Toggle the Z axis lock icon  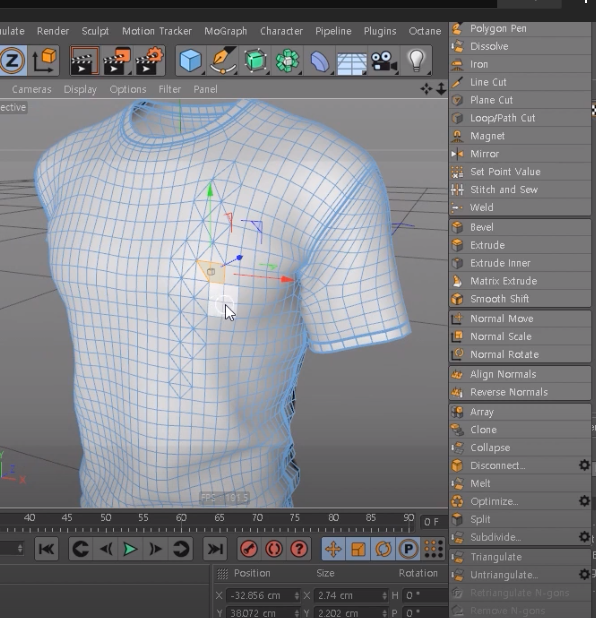(13, 61)
